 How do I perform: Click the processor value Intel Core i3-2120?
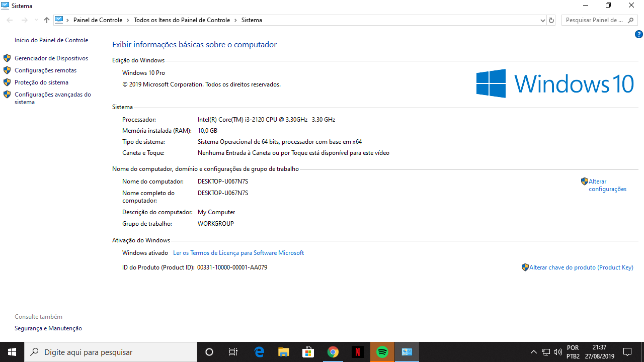pos(266,120)
